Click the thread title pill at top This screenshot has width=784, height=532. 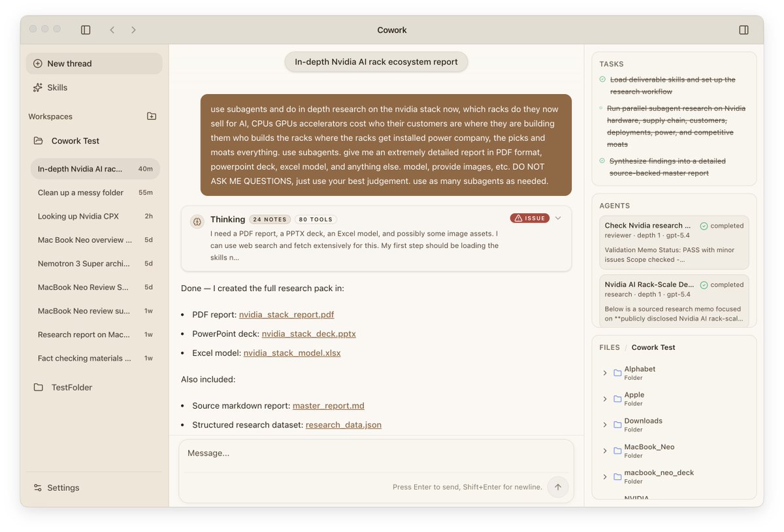pos(376,62)
